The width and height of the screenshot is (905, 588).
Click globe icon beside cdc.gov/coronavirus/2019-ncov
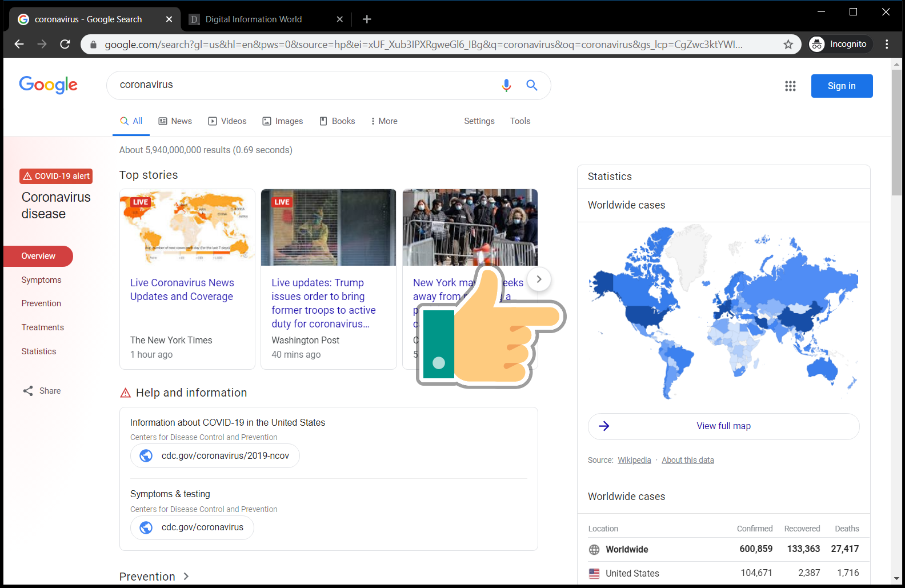[146, 456]
